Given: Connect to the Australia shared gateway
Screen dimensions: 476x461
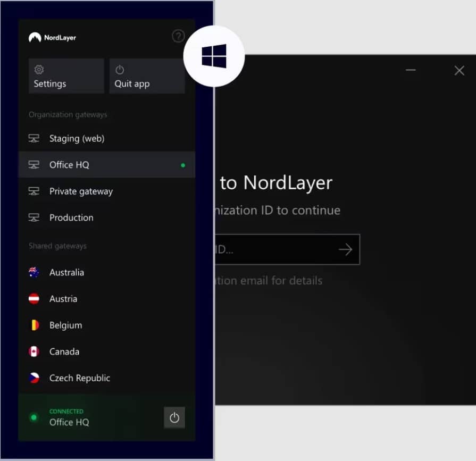Looking at the screenshot, I should [x=107, y=272].
